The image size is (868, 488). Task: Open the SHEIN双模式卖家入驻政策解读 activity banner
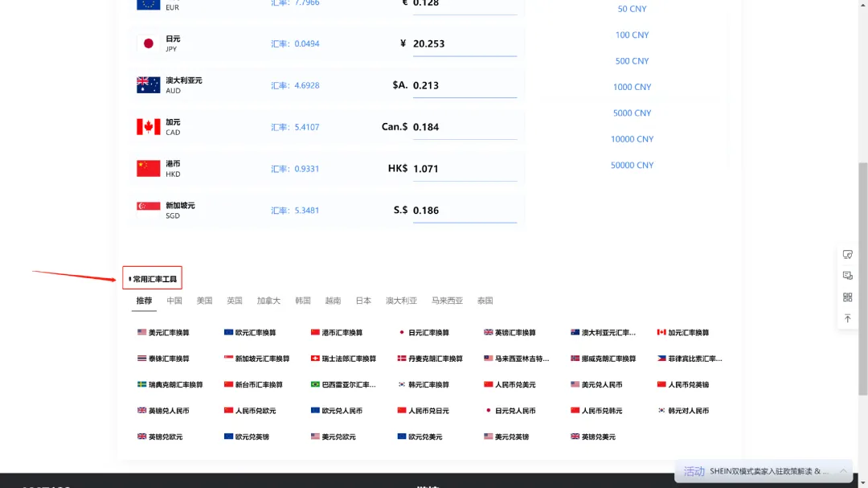click(x=764, y=471)
